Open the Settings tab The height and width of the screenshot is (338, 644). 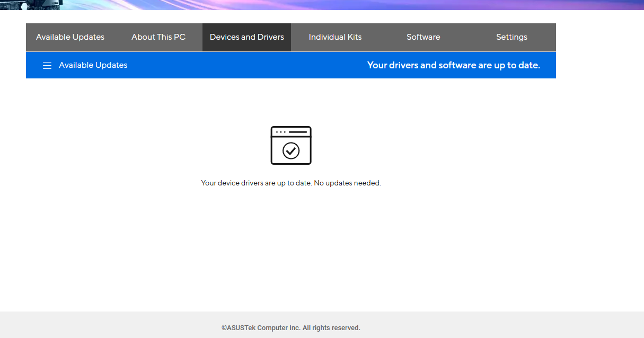pyautogui.click(x=511, y=37)
